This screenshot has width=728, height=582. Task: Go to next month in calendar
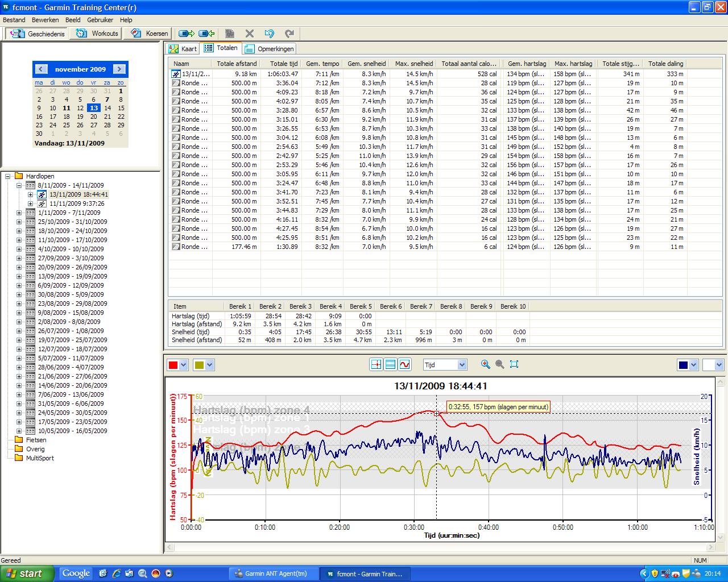(119, 69)
